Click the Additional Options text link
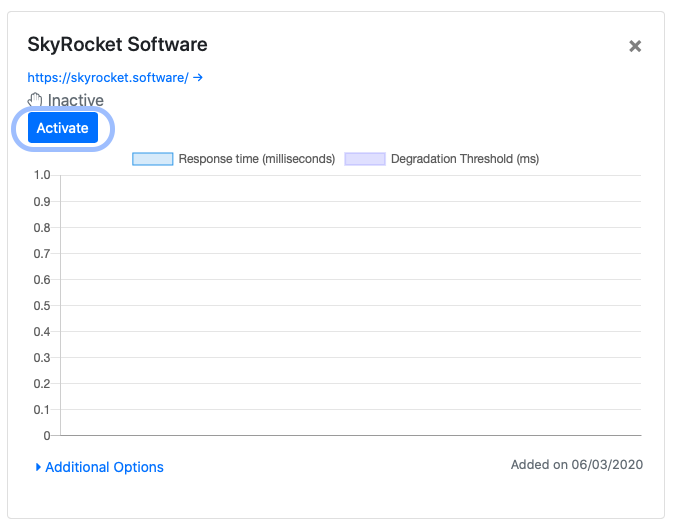 [x=104, y=467]
